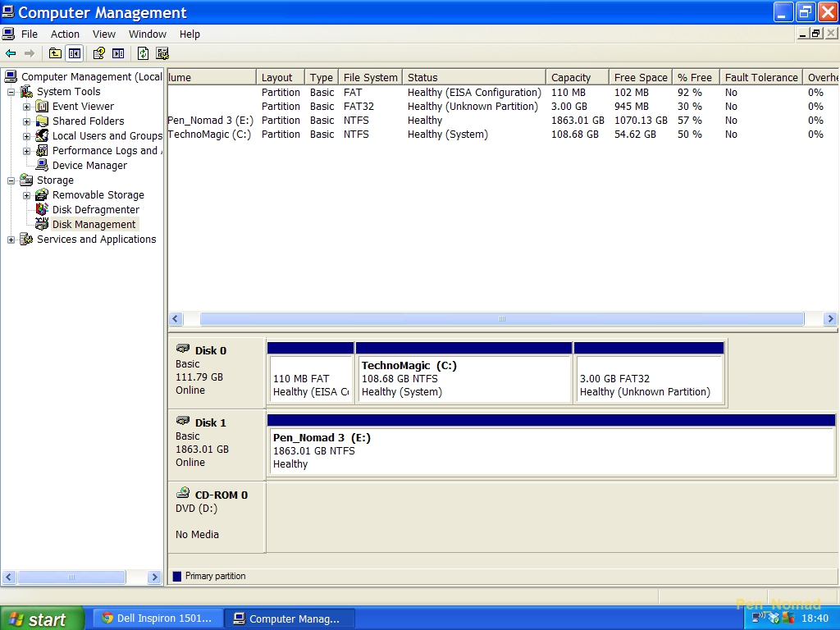Expand the Performance Logs and Alerts node
This screenshot has width=840, height=630.
coord(27,151)
